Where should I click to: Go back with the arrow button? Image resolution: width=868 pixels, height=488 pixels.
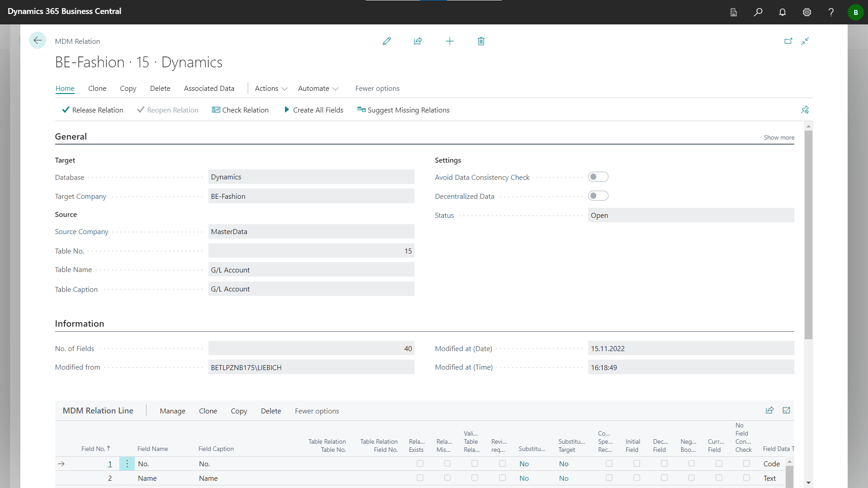[38, 41]
